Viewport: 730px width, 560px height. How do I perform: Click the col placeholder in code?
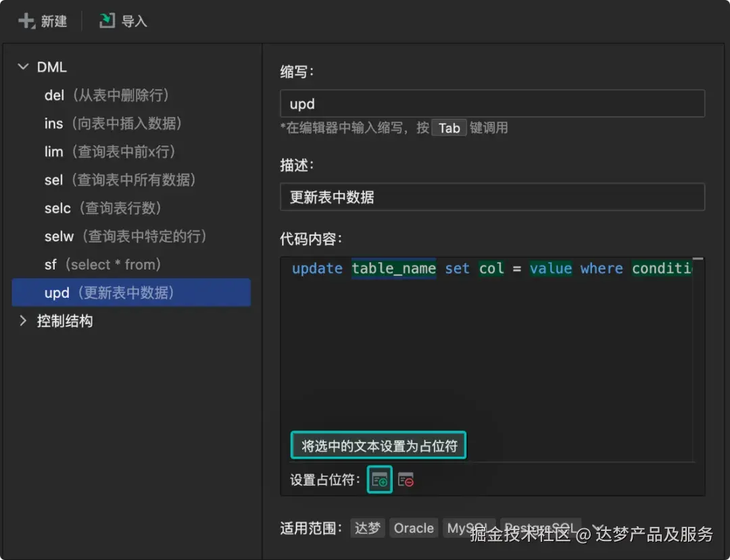(491, 268)
